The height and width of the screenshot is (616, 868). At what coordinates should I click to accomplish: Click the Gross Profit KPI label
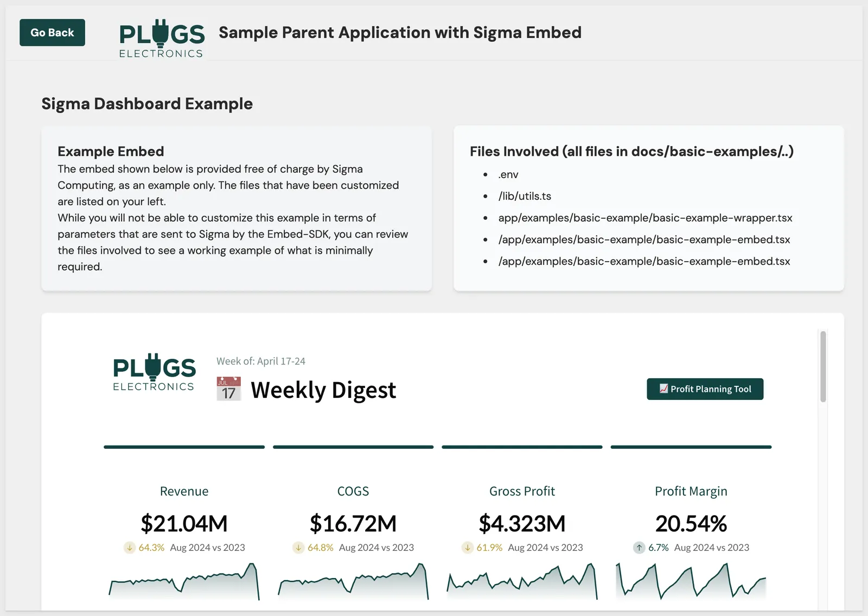point(522,491)
